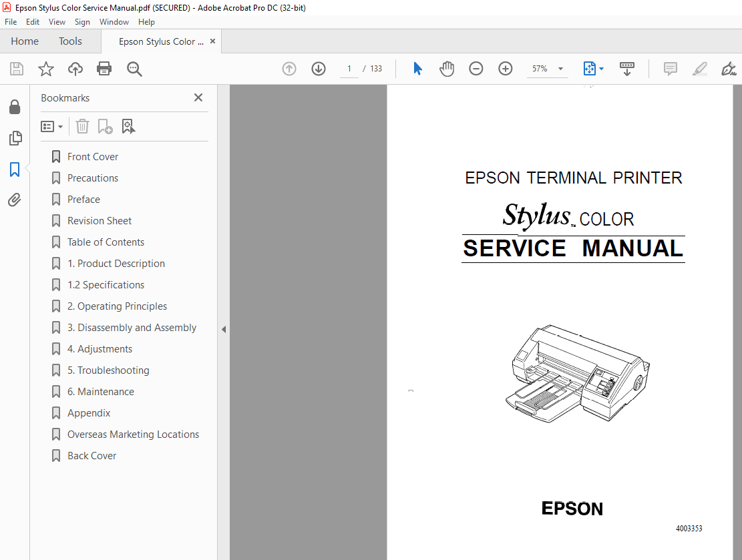Enable the Selection arrow tool

click(x=417, y=68)
